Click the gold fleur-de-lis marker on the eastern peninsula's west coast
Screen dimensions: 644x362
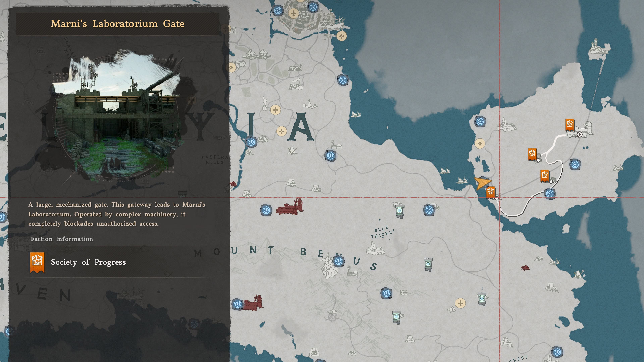click(480, 144)
